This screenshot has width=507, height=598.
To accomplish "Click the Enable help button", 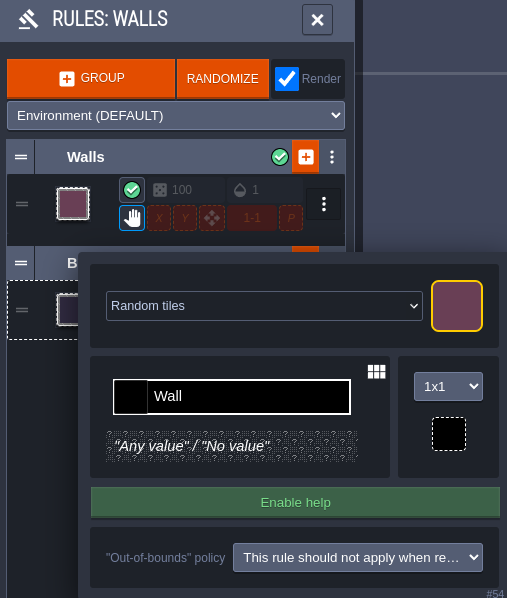I will tap(295, 503).
